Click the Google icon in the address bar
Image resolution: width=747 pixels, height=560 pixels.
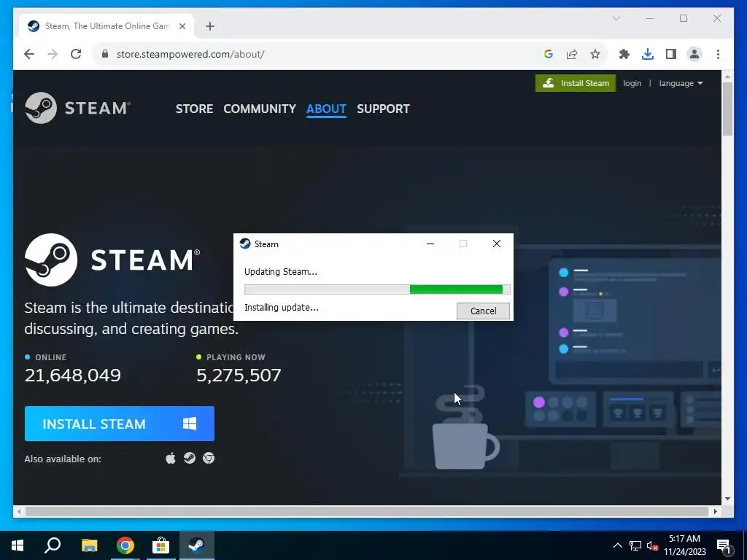(549, 54)
